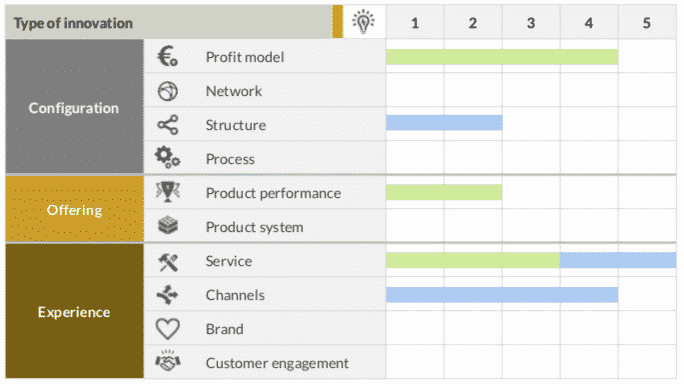This screenshot has height=384, width=684.
Task: Click the hammer-and-wrench Service icon
Action: pyautogui.click(x=168, y=262)
